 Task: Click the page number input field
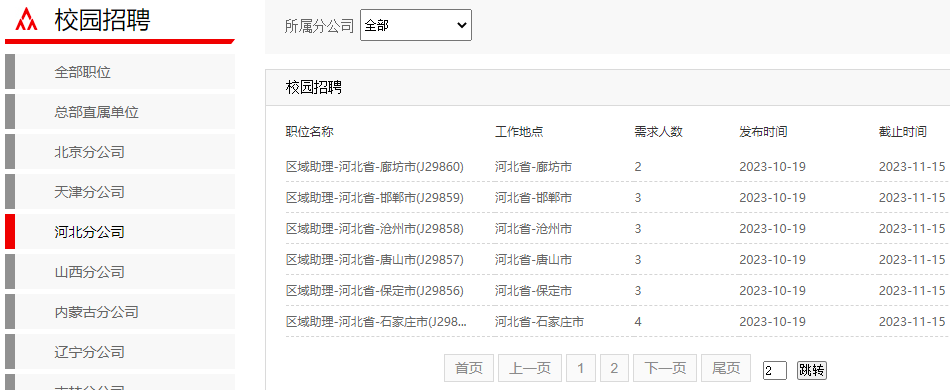tap(775, 370)
